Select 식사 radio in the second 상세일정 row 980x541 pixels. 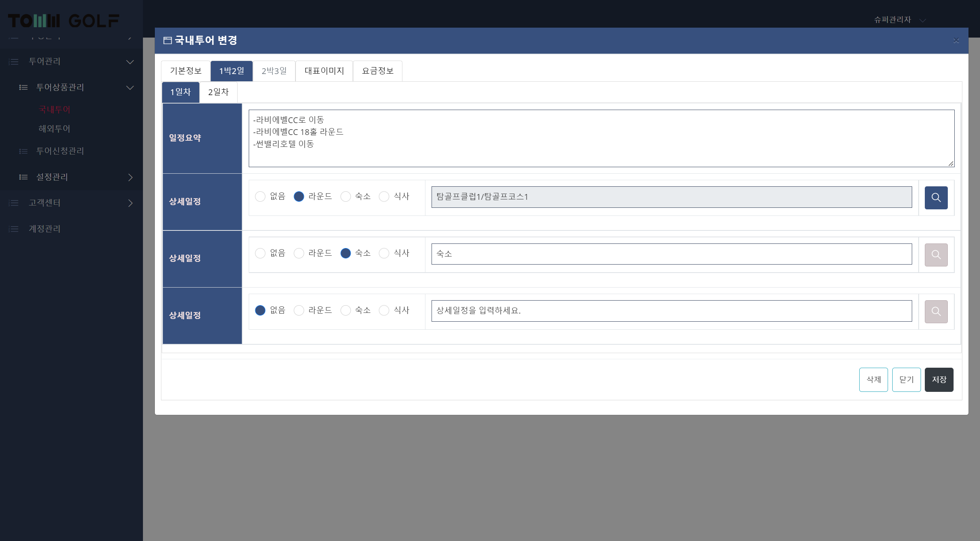pos(384,253)
